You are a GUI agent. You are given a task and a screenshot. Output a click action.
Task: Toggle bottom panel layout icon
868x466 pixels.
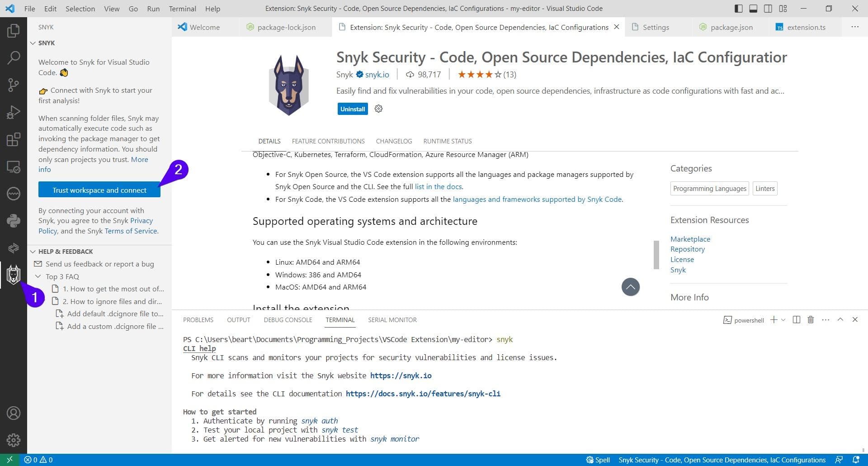pyautogui.click(x=753, y=9)
